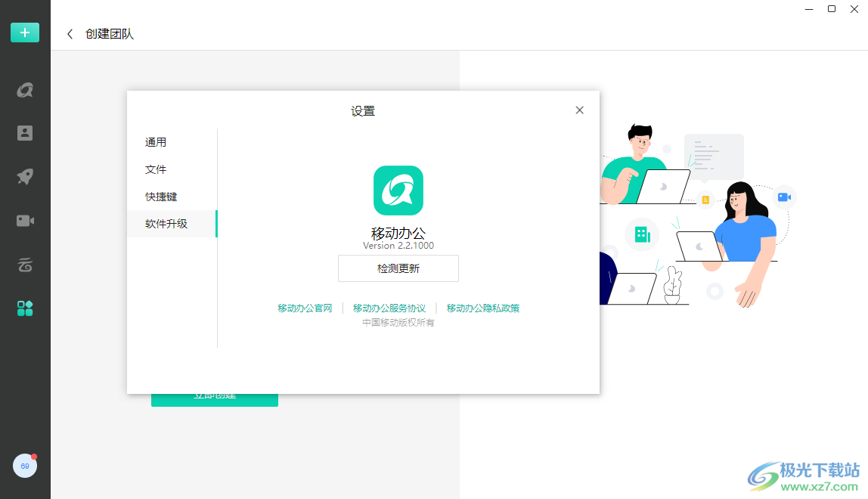Open the cloud disk icon in sidebar

25,265
